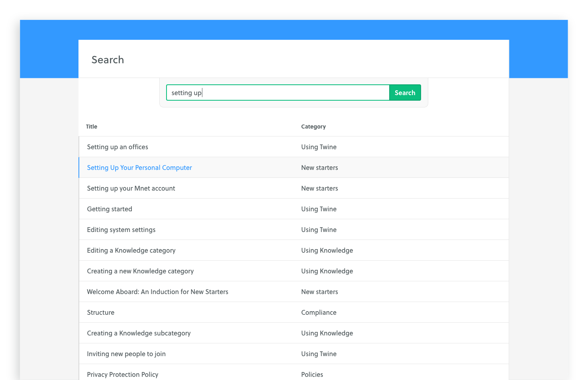Open 'Editing system settings' result
This screenshot has height=380, width=588.
(x=121, y=230)
